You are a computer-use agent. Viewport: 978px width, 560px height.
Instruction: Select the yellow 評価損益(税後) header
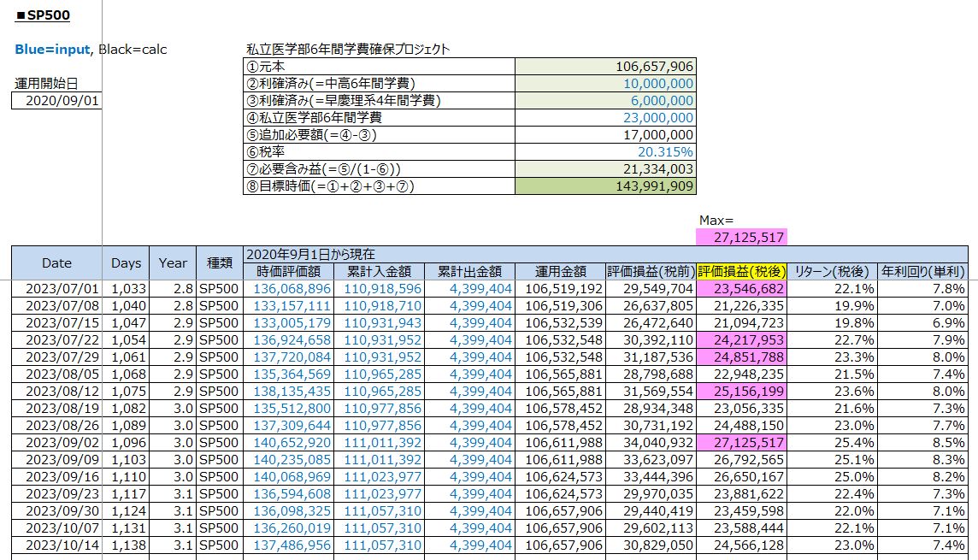coord(741,272)
